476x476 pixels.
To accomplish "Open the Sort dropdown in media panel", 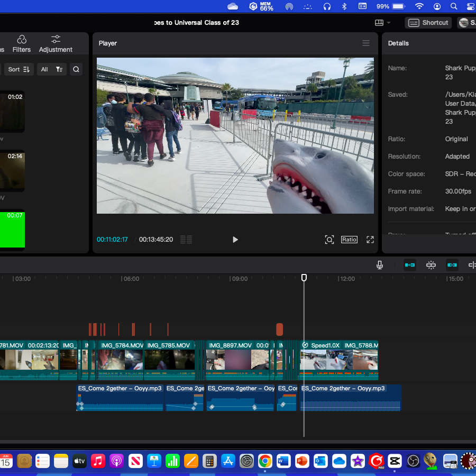I will (19, 69).
